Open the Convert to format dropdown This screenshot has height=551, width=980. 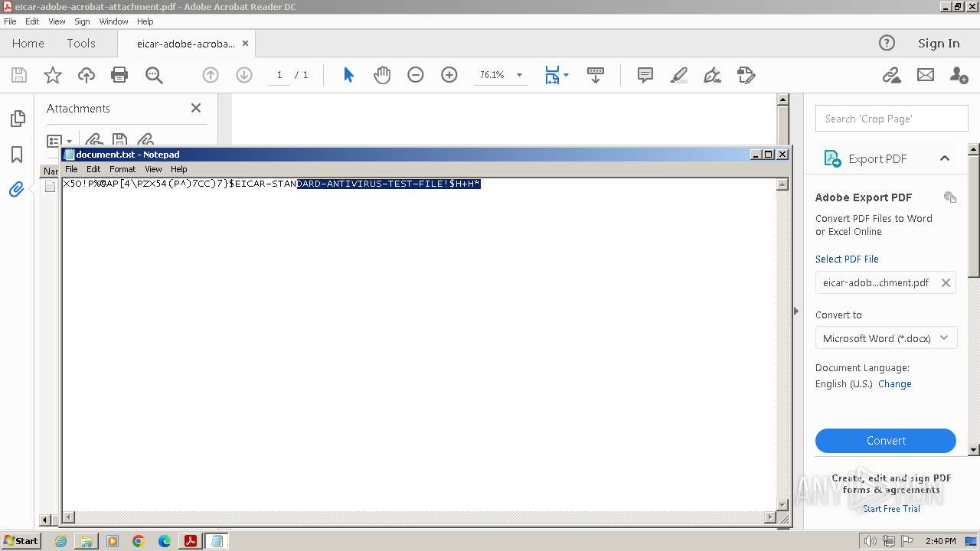click(886, 338)
